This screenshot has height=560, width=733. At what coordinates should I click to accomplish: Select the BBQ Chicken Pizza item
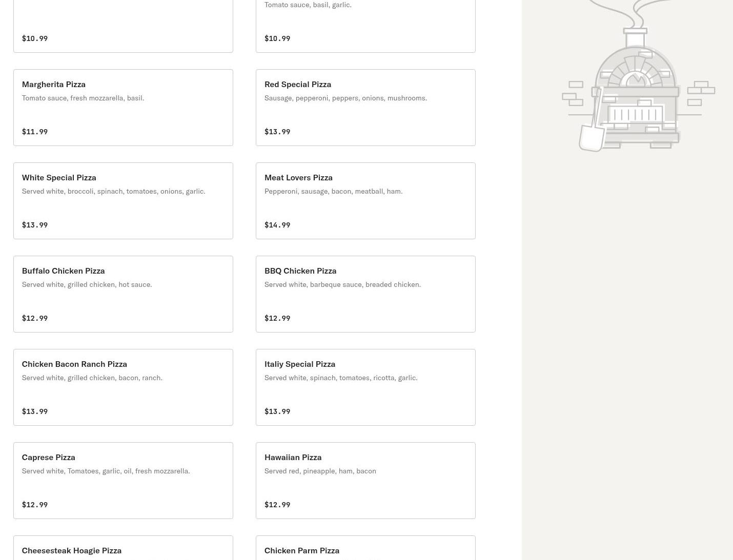[365, 294]
